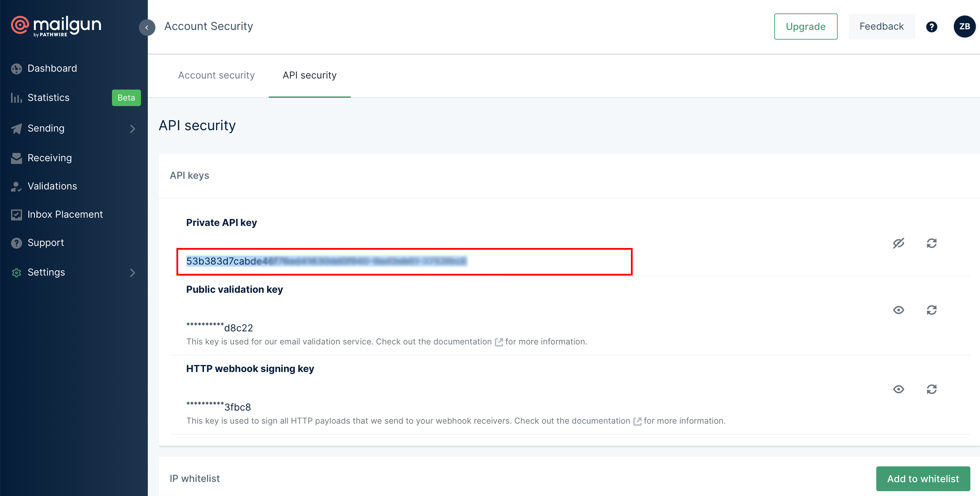
Task: Regenerate the Private API key
Action: [931, 243]
